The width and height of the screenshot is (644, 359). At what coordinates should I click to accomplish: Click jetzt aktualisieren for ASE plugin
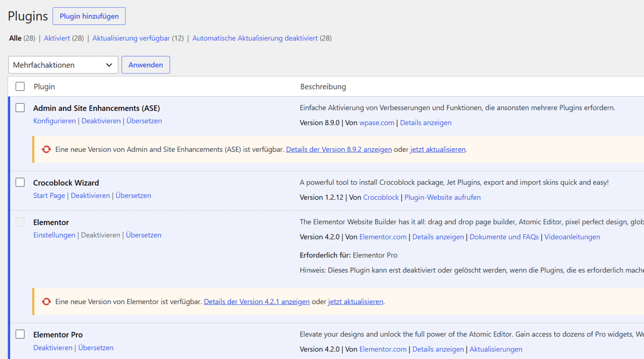pos(438,149)
